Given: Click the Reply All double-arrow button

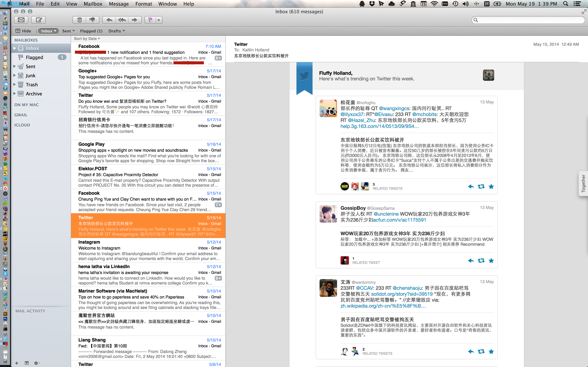Looking at the screenshot, I should (122, 20).
